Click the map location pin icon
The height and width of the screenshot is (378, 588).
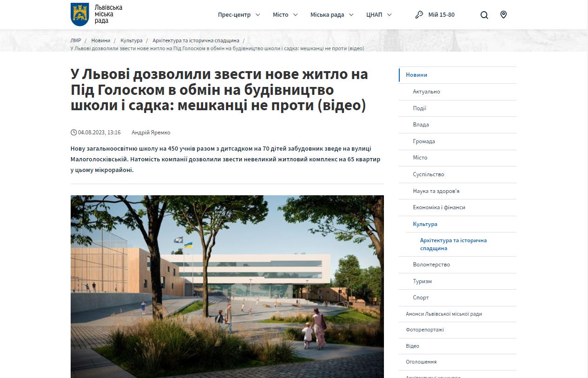(x=503, y=15)
